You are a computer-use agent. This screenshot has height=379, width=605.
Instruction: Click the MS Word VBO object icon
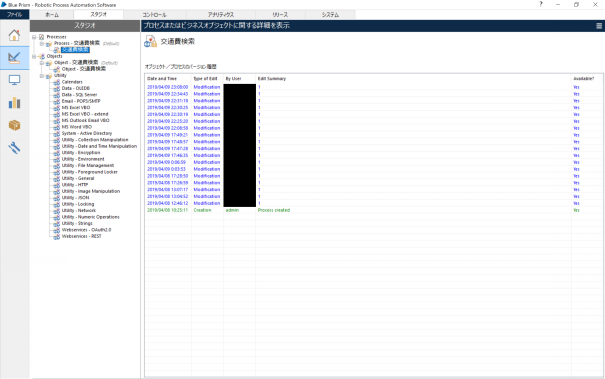(57, 127)
